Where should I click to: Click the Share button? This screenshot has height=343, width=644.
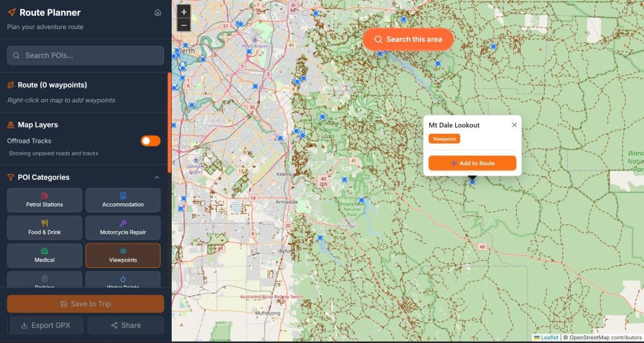126,325
